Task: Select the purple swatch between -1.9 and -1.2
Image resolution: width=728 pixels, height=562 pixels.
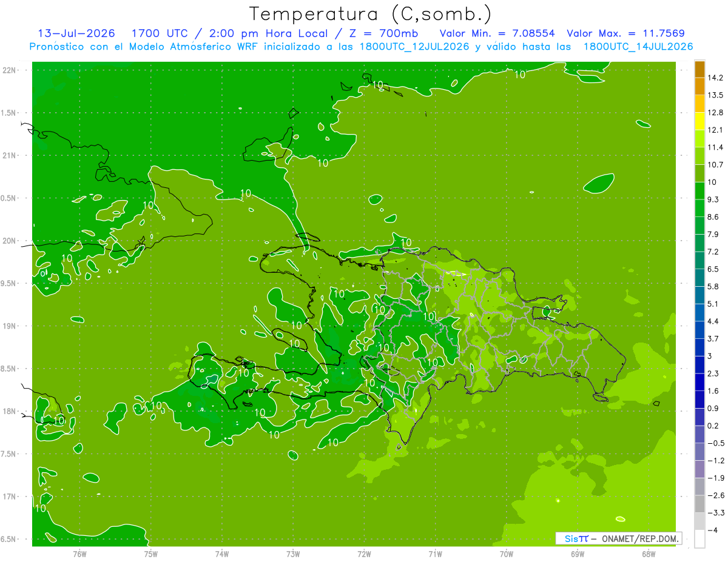Action: coord(699,469)
